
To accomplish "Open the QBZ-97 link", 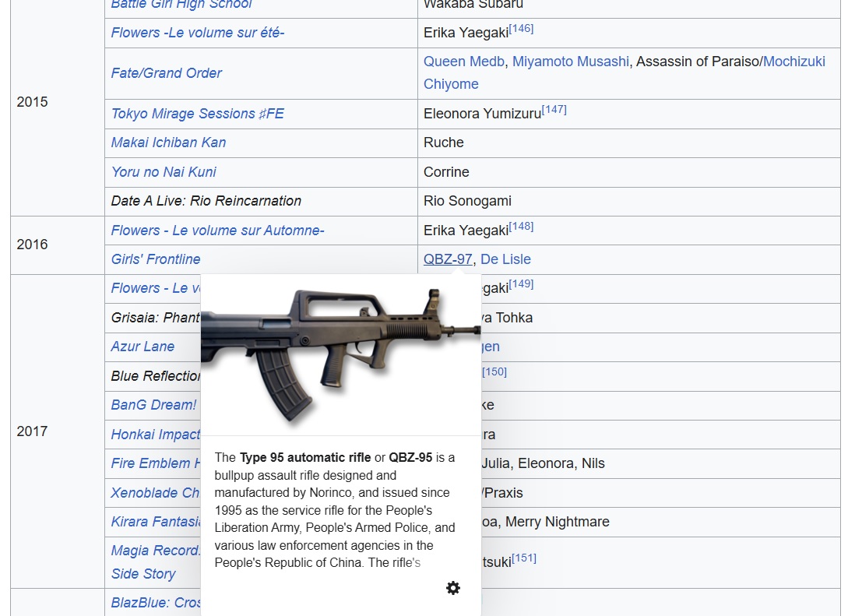I will point(448,259).
